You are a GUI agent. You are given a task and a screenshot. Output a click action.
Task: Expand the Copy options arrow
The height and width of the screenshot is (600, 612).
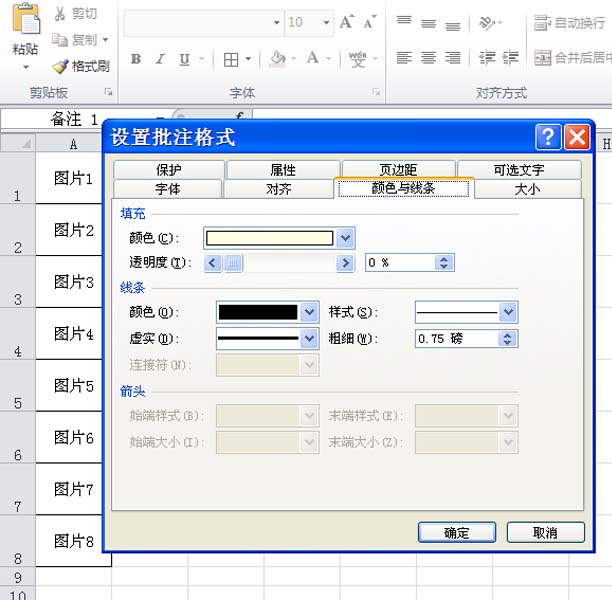pyautogui.click(x=105, y=39)
